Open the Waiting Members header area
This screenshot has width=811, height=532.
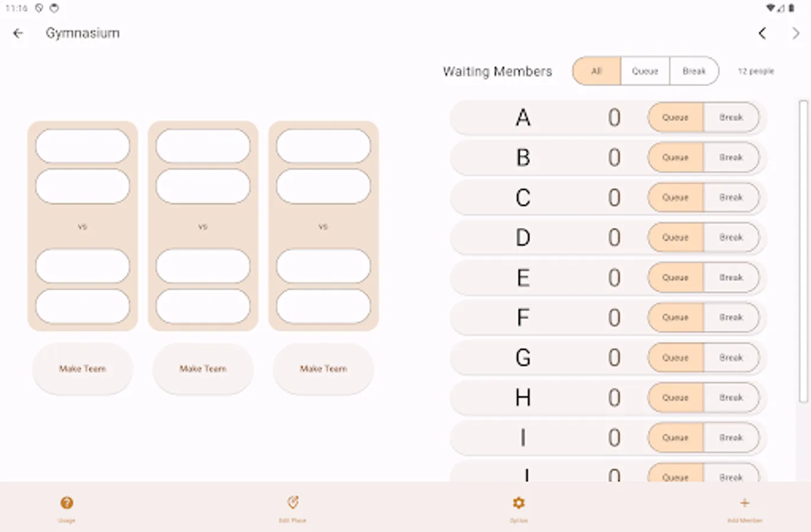[x=497, y=71]
